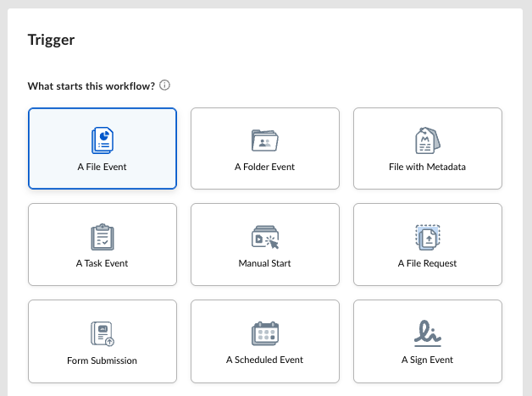Click the 'Trigger' section heading

[51, 40]
